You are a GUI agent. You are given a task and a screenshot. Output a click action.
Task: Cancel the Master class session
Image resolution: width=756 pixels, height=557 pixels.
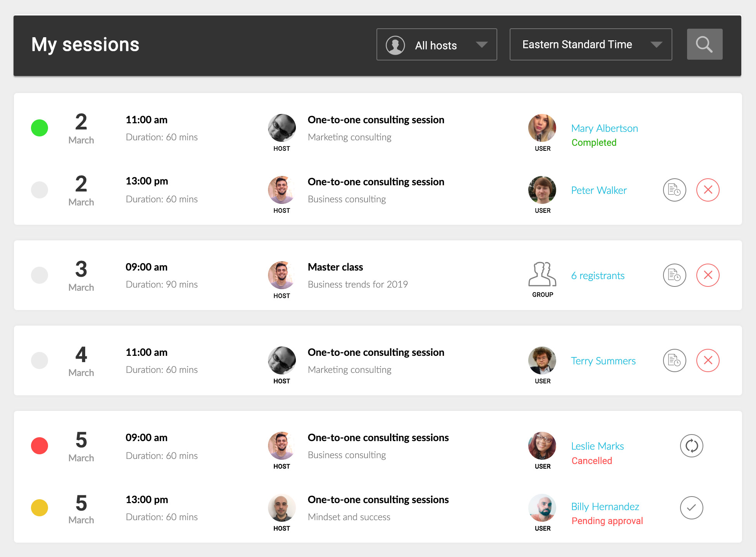point(708,275)
